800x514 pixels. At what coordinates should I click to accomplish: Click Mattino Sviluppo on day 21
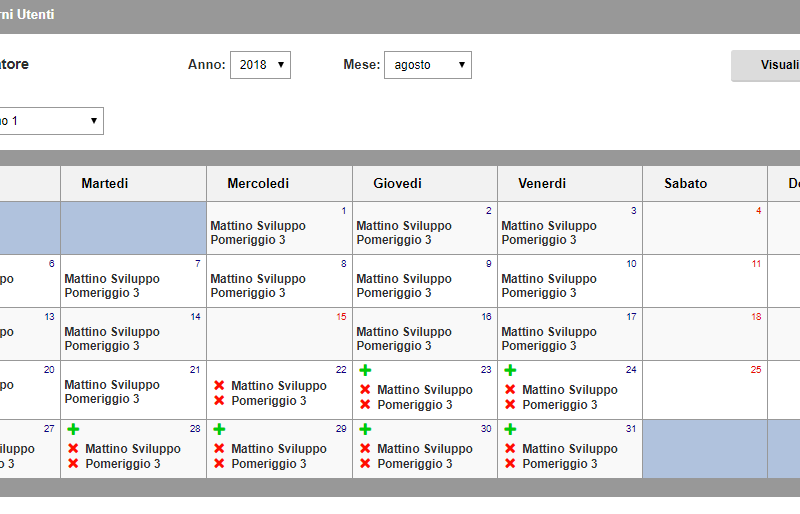pyautogui.click(x=112, y=385)
